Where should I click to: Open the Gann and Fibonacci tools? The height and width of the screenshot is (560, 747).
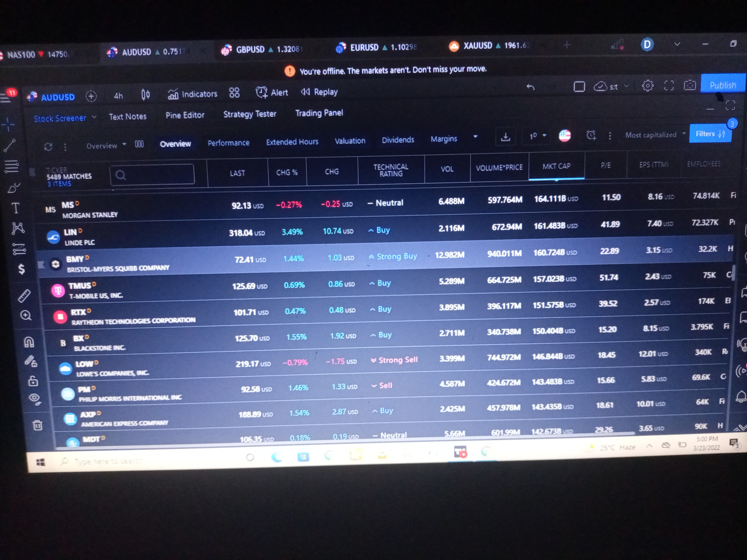pyautogui.click(x=11, y=166)
